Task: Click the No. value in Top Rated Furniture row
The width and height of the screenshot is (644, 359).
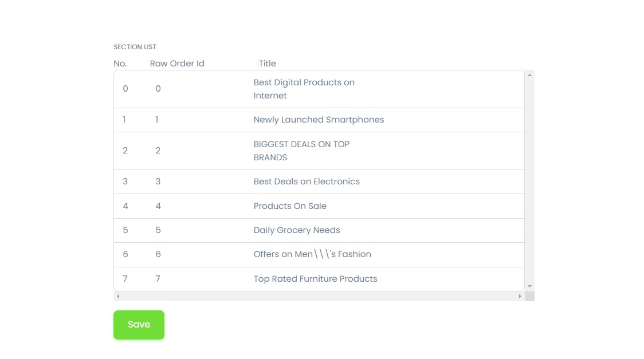Action: (125, 279)
